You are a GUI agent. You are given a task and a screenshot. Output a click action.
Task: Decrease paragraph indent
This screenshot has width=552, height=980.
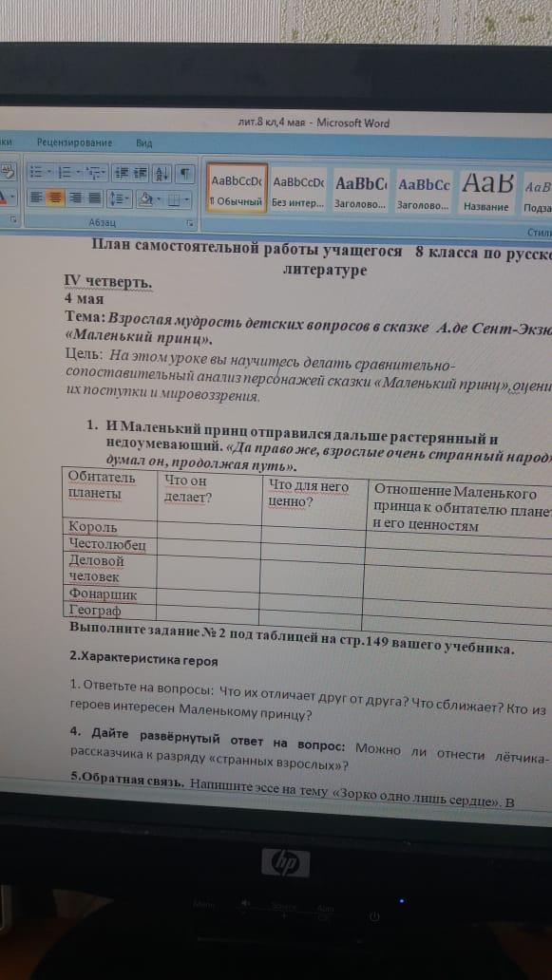(122, 173)
